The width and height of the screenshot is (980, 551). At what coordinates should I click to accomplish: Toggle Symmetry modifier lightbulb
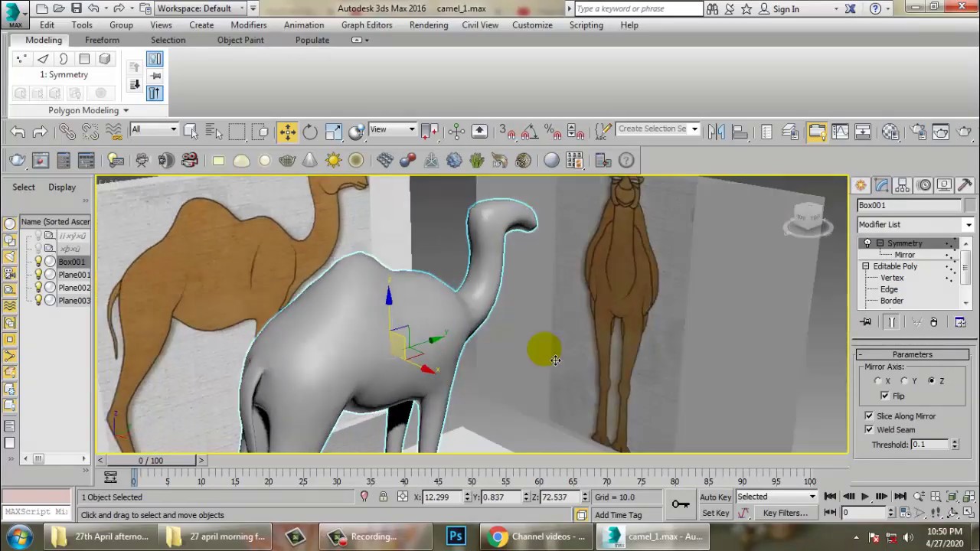(x=867, y=243)
